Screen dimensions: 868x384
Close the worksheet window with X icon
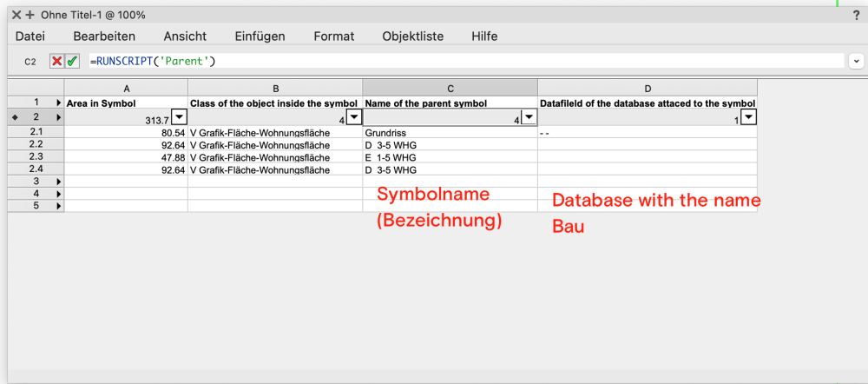click(16, 15)
